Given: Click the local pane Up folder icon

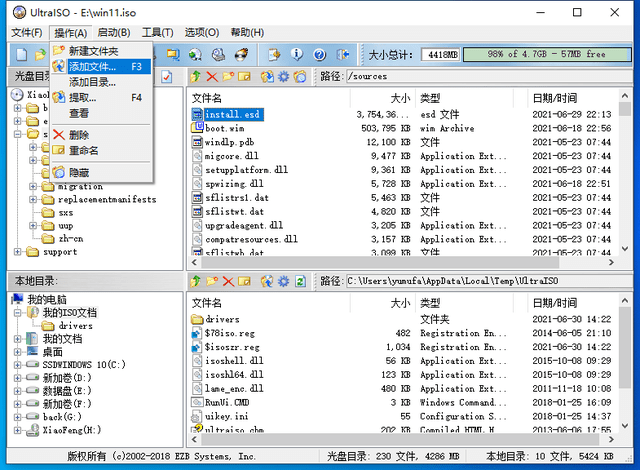Looking at the screenshot, I should [196, 281].
